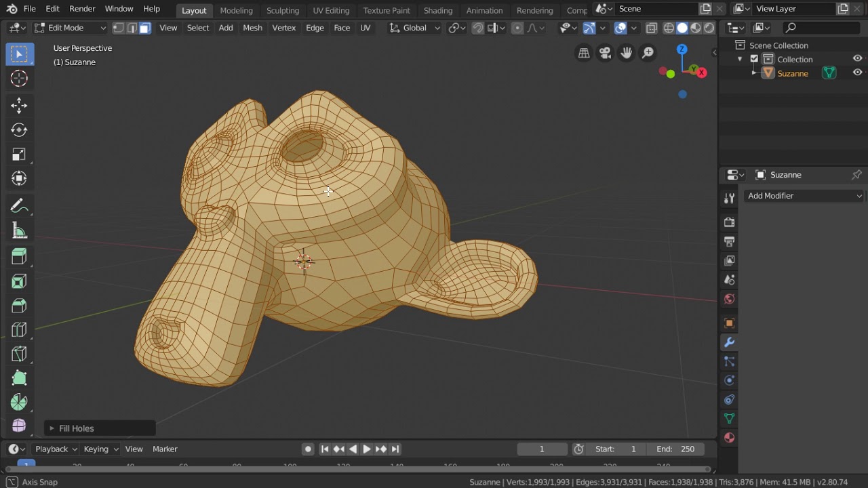Image resolution: width=868 pixels, height=488 pixels.
Task: Open the Particles properties tab
Action: [x=730, y=361]
